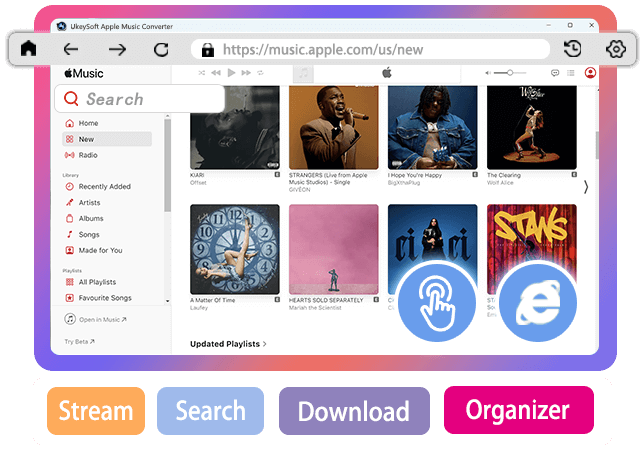Toggle shuffle playback
Image resolution: width=640 pixels, height=450 pixels.
tap(202, 73)
